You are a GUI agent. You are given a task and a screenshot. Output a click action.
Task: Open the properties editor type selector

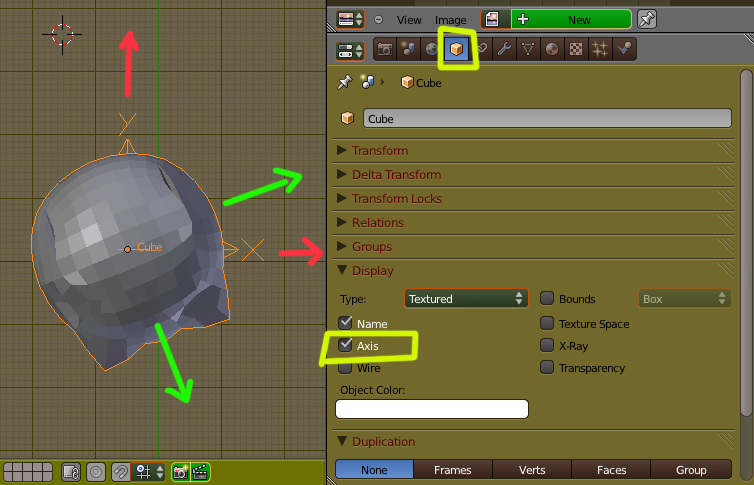(350, 50)
